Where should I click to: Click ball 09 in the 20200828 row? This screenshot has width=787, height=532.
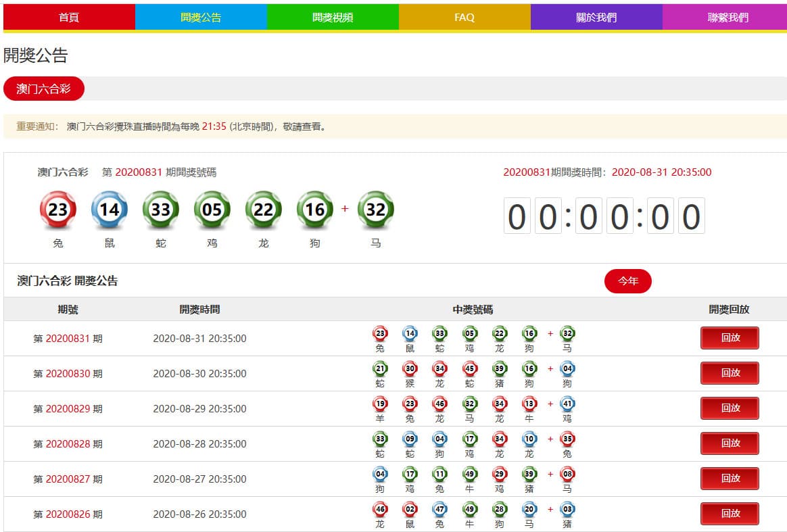[x=410, y=439]
